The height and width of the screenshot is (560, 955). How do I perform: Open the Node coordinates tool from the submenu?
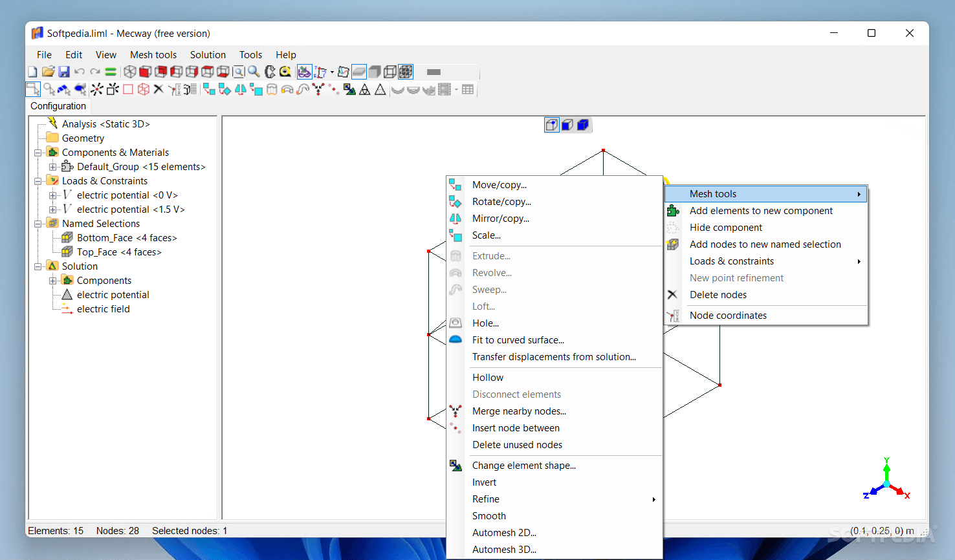coord(728,315)
